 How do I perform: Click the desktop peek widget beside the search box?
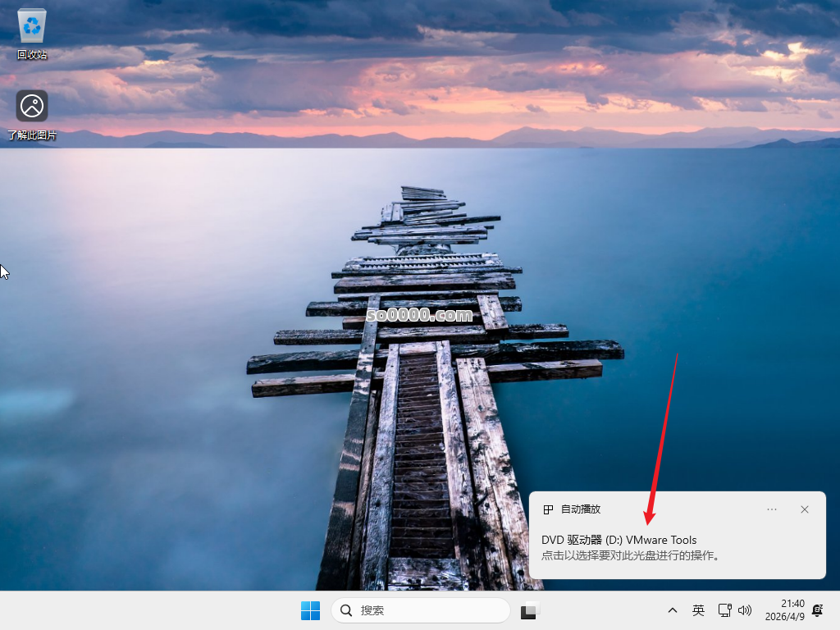[x=529, y=610]
